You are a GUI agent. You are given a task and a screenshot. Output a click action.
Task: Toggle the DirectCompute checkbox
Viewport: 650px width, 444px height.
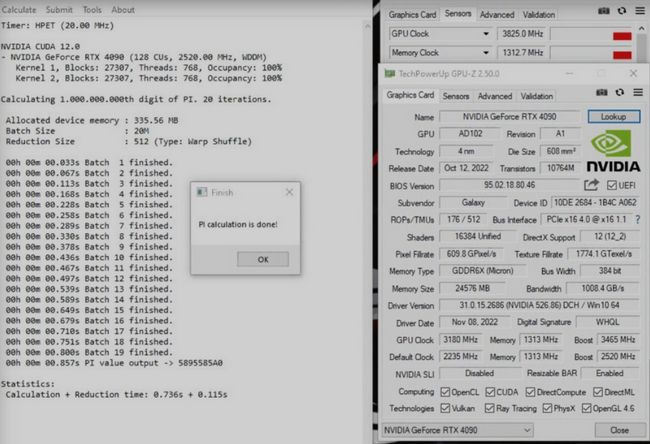point(530,392)
